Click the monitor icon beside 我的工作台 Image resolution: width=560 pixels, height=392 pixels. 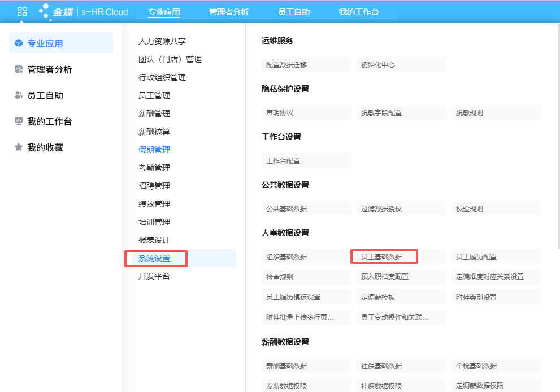pos(19,121)
